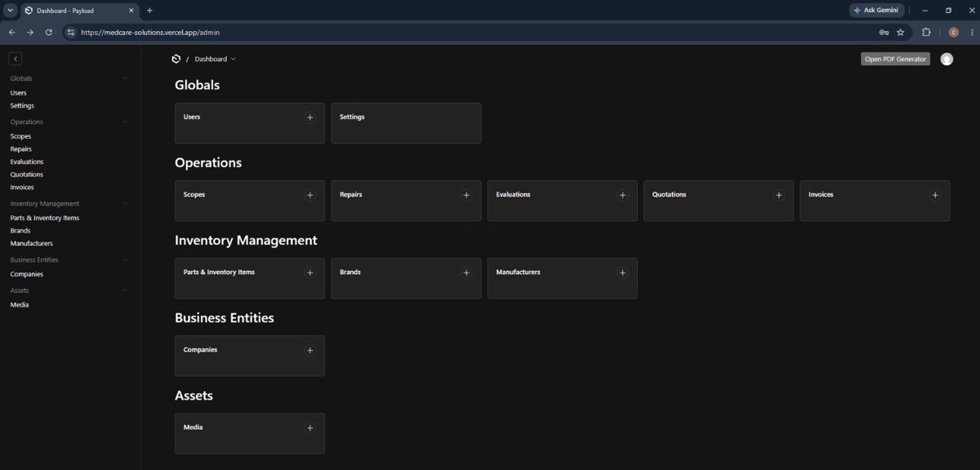The height and width of the screenshot is (470, 980).
Task: Go to Scopes in sidebar
Action: pyautogui.click(x=20, y=136)
